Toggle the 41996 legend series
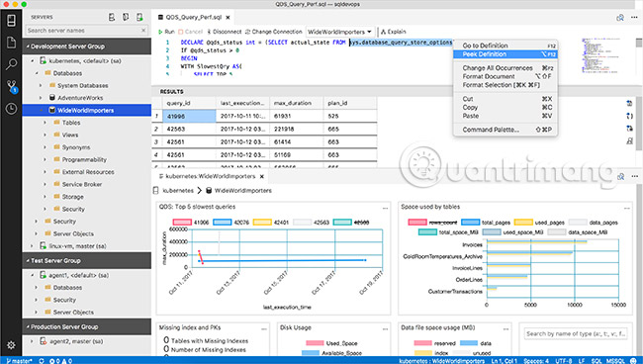The width and height of the screenshot is (643, 364). coord(191,223)
